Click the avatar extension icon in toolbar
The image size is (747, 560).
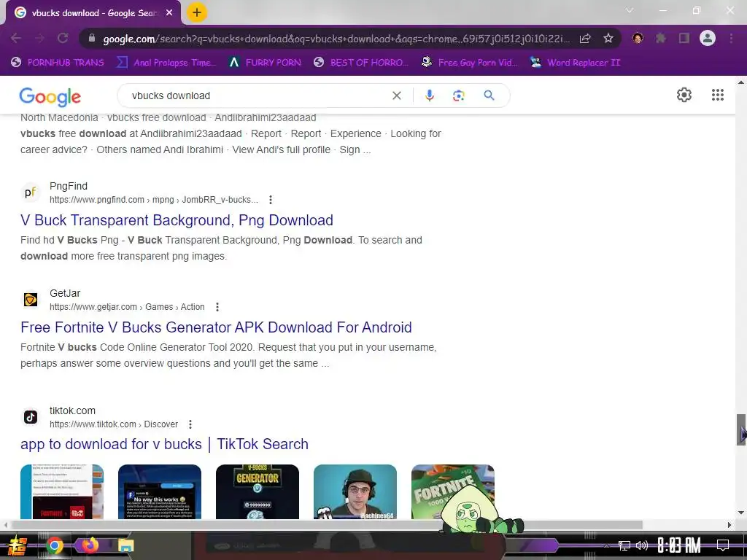[x=638, y=38]
